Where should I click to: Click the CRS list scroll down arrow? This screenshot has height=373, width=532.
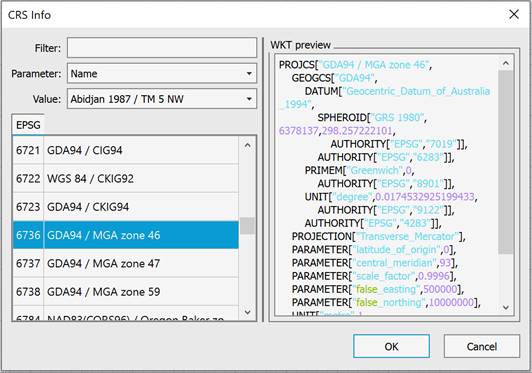tap(248, 312)
